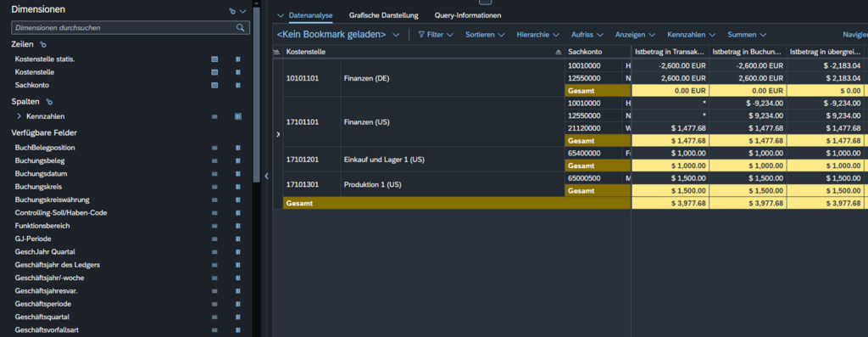
Task: Click the rows icon in the Kennzahlen row
Action: tap(214, 116)
